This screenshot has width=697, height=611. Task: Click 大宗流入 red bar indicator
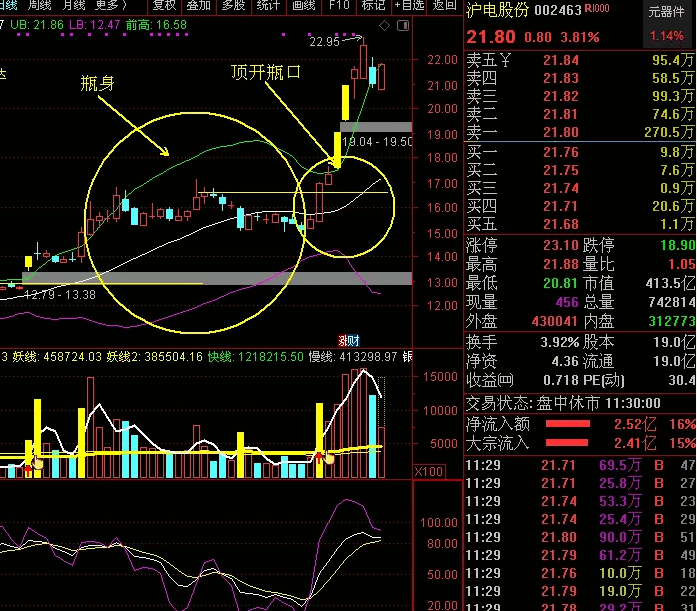[x=567, y=443]
